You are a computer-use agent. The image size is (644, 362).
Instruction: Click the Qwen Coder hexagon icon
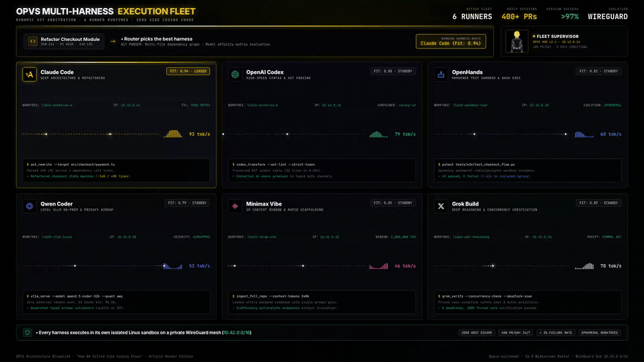pyautogui.click(x=29, y=206)
